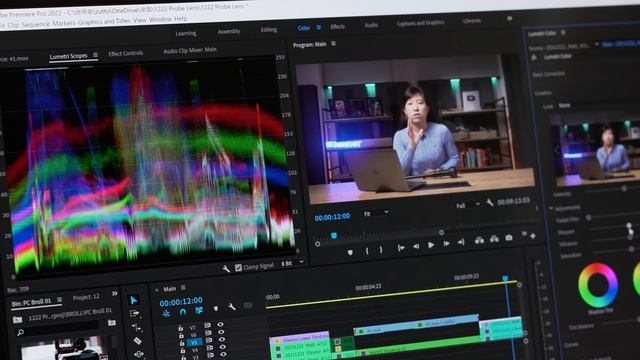Switch to Audio Clip Mixer: Main tab
The width and height of the screenshot is (640, 360).
click(x=190, y=51)
